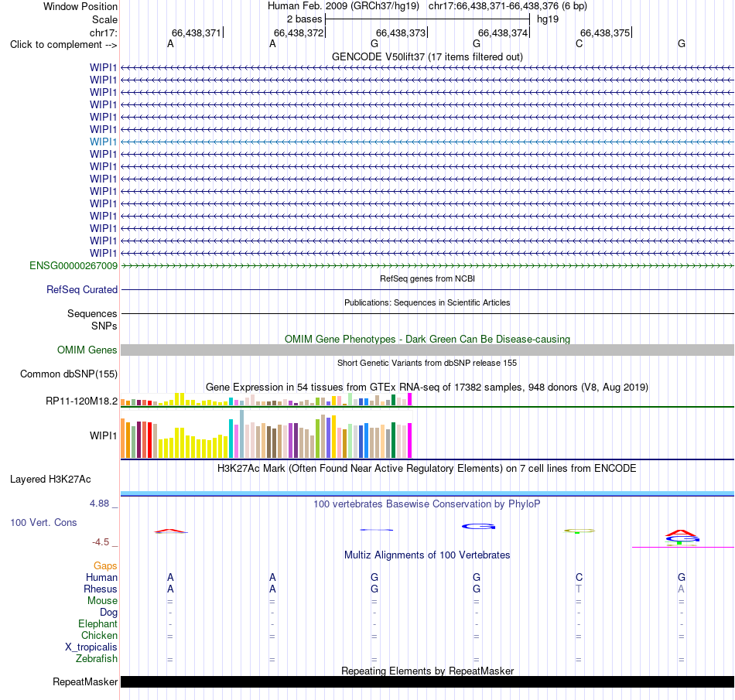Open '100 vertebrates Basewise Conservation by PhyloP' title

pos(427,504)
